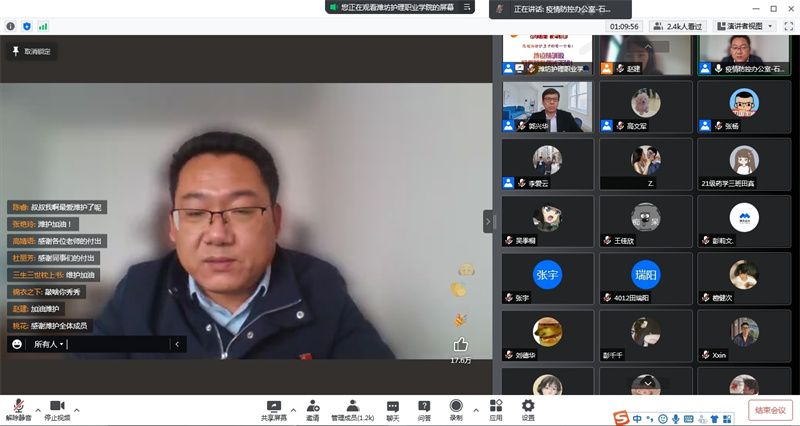
Task: Select 21级药学三班田宾 participant tile
Action: tap(744, 164)
